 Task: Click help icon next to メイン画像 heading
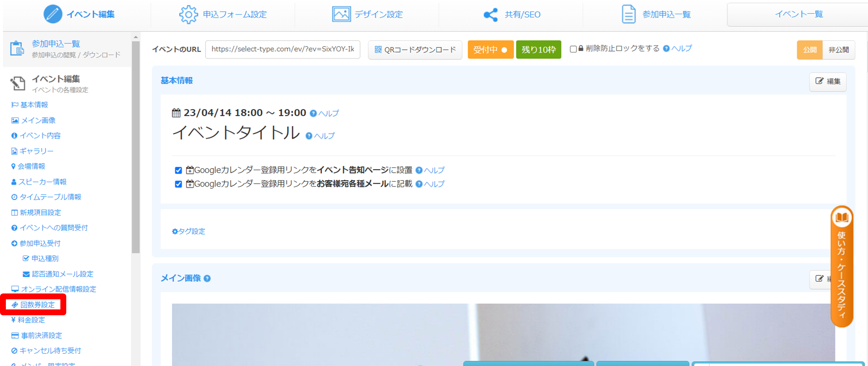[x=207, y=278]
